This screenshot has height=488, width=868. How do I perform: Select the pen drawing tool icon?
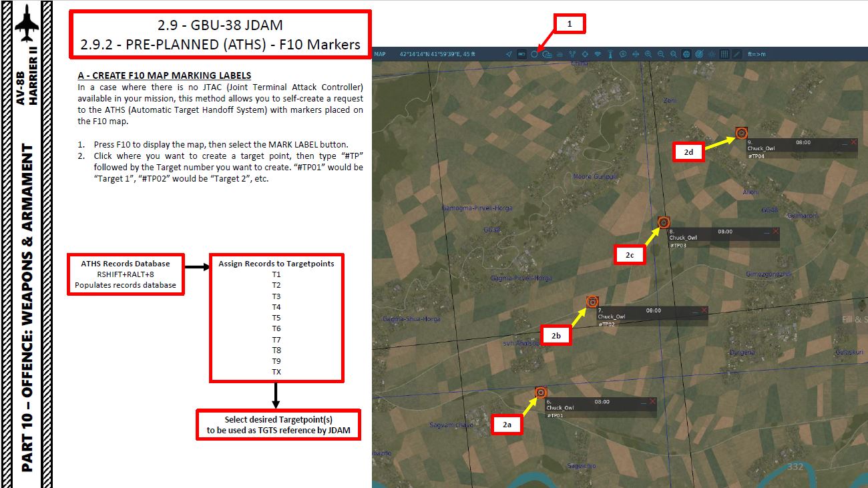pyautogui.click(x=736, y=54)
